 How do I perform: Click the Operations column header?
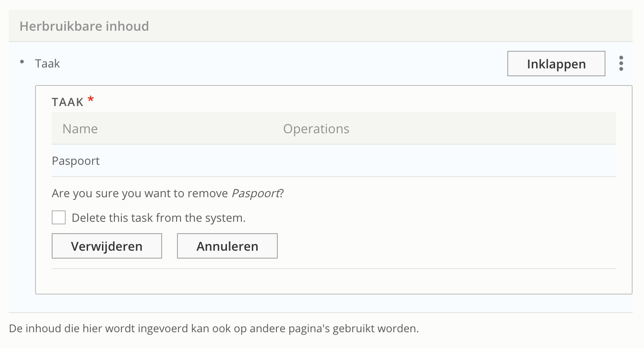point(316,129)
